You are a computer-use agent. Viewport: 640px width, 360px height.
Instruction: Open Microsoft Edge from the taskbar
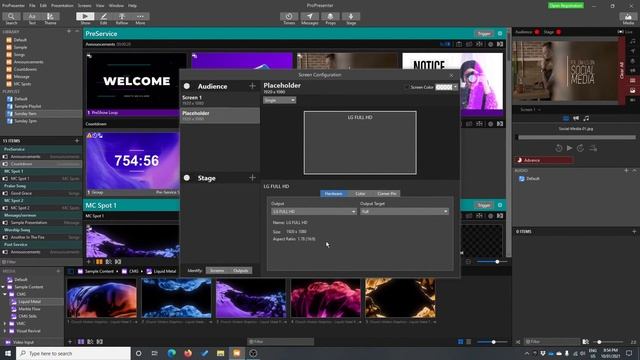(x=171, y=353)
